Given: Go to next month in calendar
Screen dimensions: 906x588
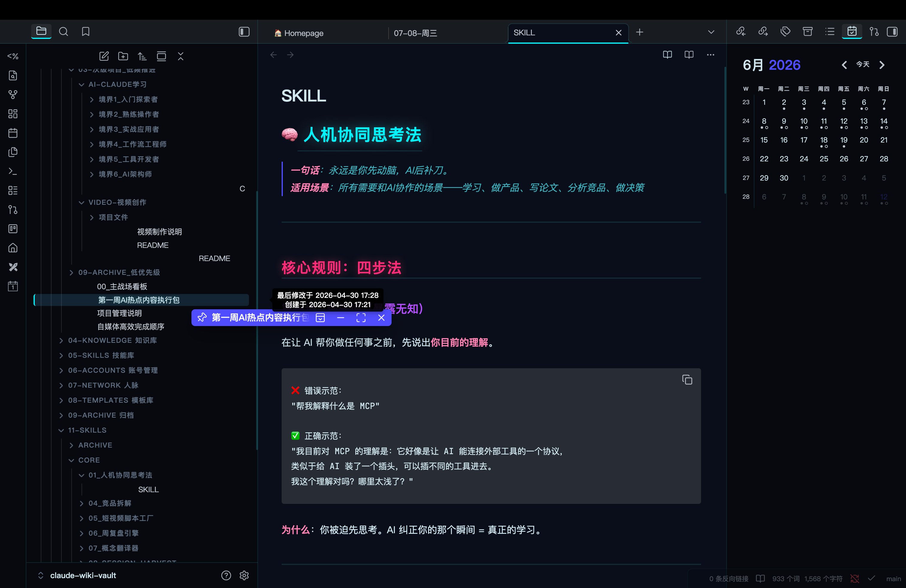Looking at the screenshot, I should coord(882,65).
